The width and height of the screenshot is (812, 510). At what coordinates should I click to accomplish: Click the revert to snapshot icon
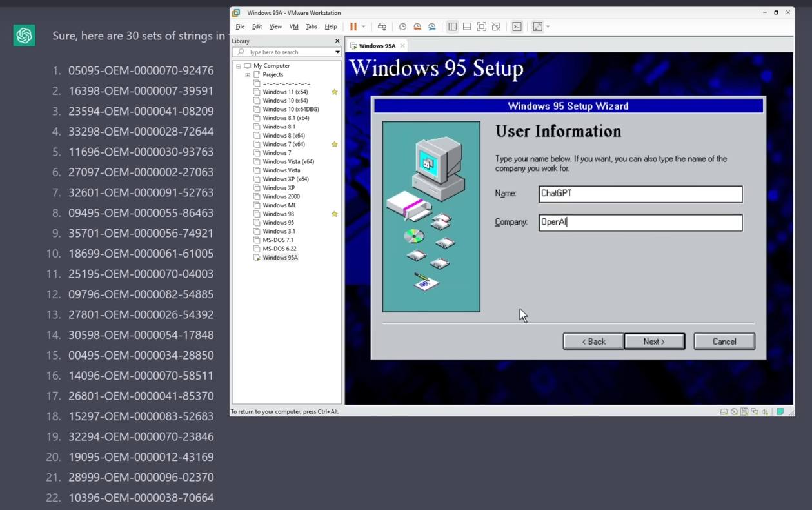[x=417, y=26]
